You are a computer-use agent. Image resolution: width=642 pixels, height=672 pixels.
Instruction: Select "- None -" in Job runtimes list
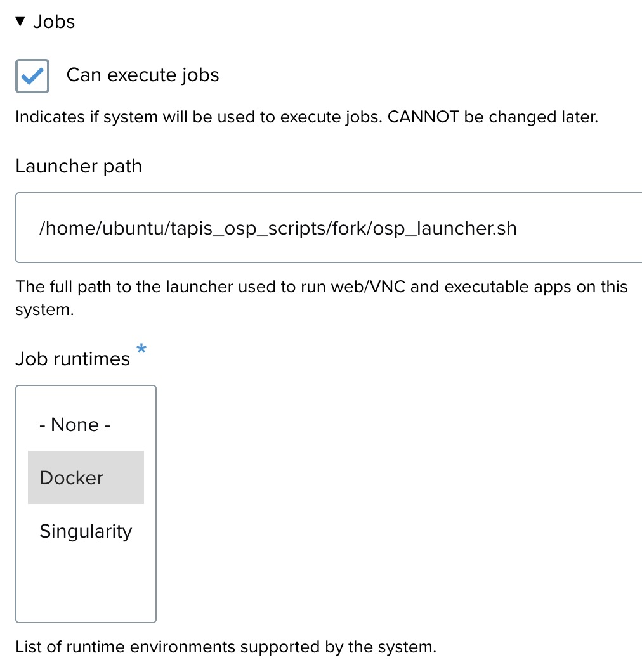coord(75,425)
